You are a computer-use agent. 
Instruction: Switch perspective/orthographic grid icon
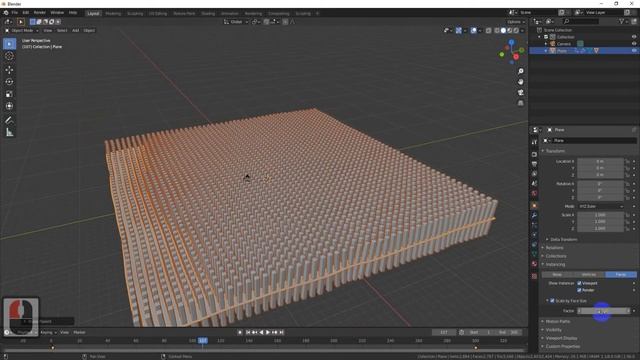pos(520,103)
